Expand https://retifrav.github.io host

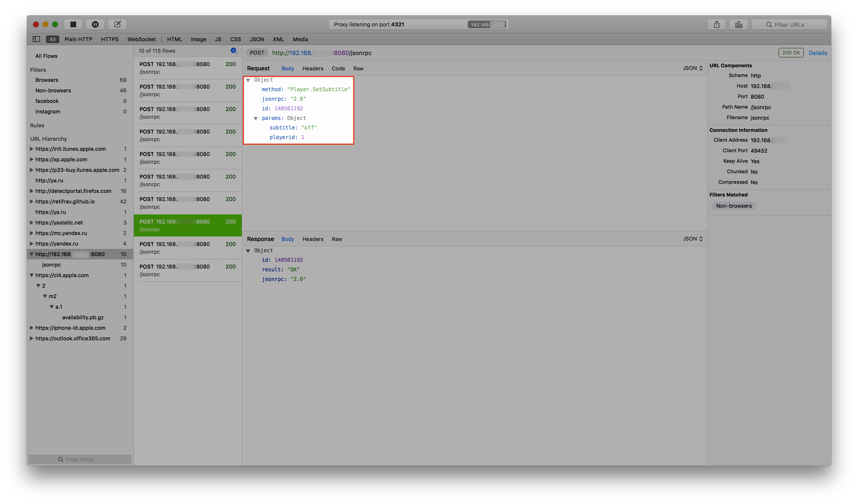click(x=32, y=202)
